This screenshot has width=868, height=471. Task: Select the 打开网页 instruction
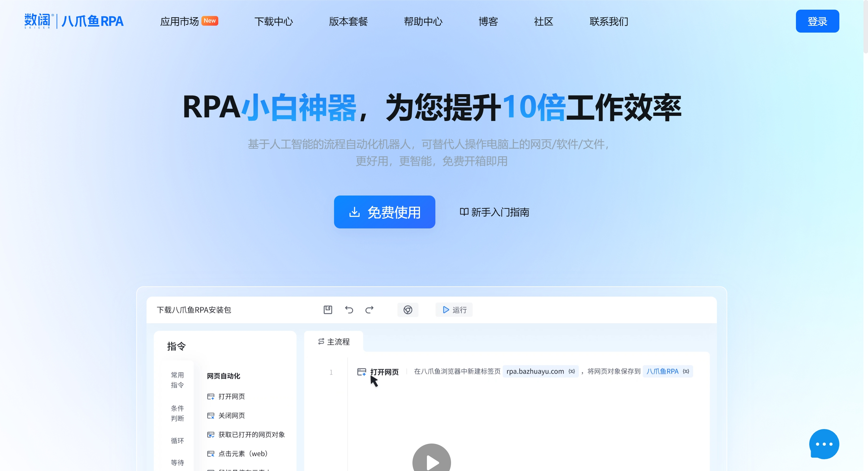point(232,396)
